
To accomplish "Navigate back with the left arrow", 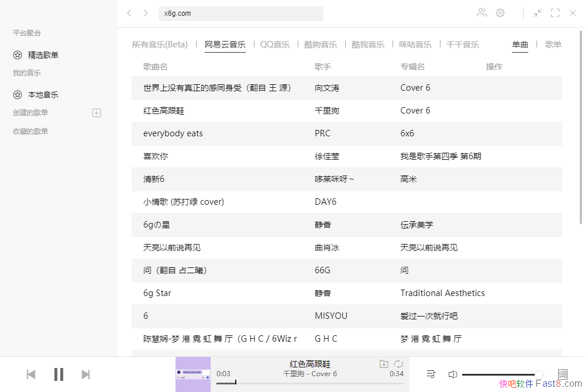I will [x=129, y=13].
